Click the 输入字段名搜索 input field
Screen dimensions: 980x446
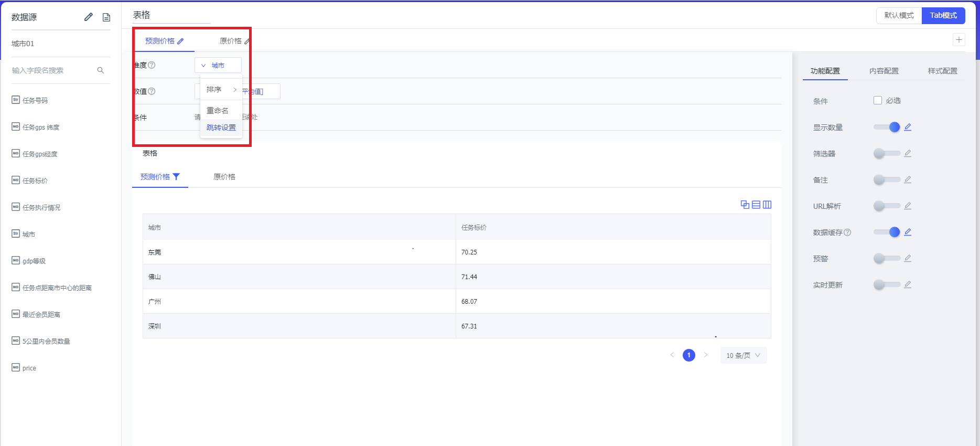point(52,70)
